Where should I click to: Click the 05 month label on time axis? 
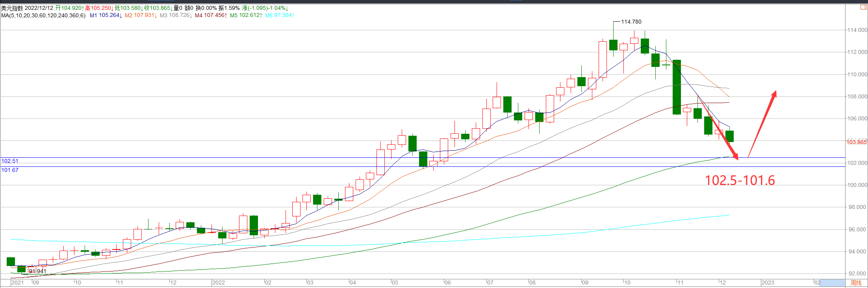point(395,282)
